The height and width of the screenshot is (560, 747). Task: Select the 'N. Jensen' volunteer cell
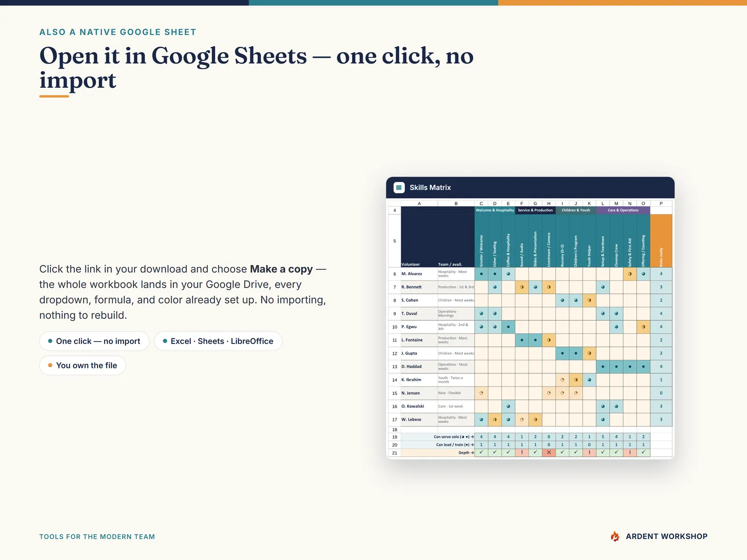tap(419, 393)
